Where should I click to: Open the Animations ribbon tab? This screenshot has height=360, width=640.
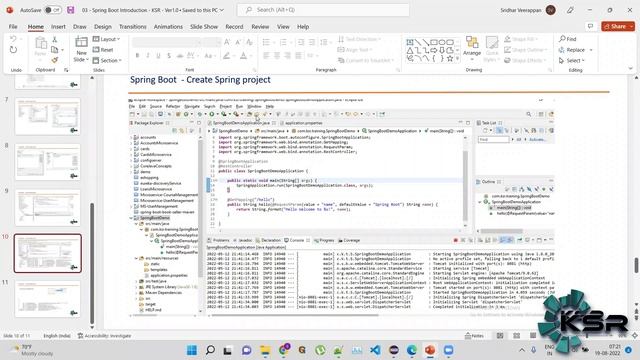[x=168, y=27]
